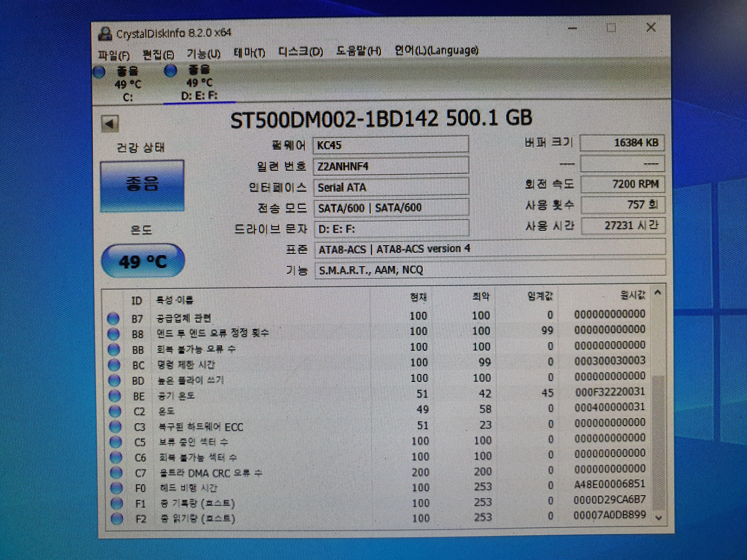Click the status orb for row F0
The image size is (747, 560).
(117, 488)
